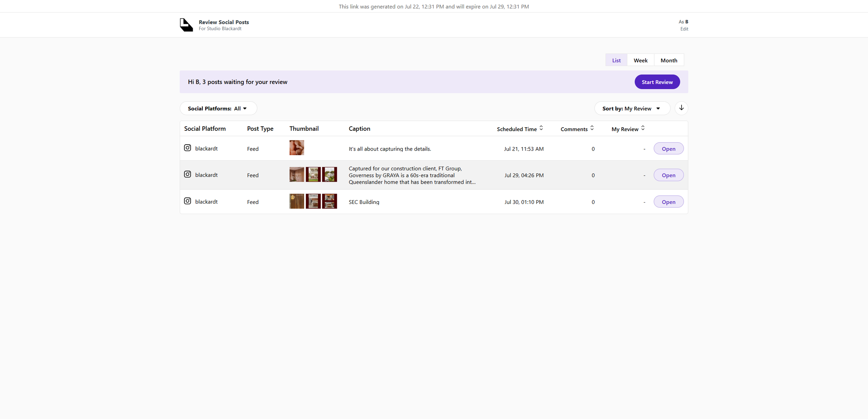The image size is (868, 419).
Task: View second thumbnail of SEC Building post
Action: [x=313, y=201]
